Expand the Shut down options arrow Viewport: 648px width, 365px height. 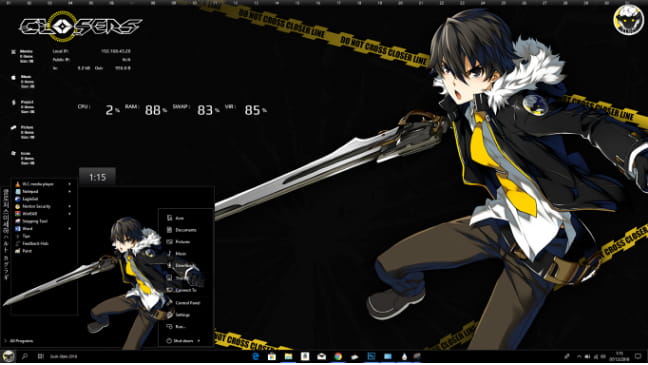coord(199,341)
